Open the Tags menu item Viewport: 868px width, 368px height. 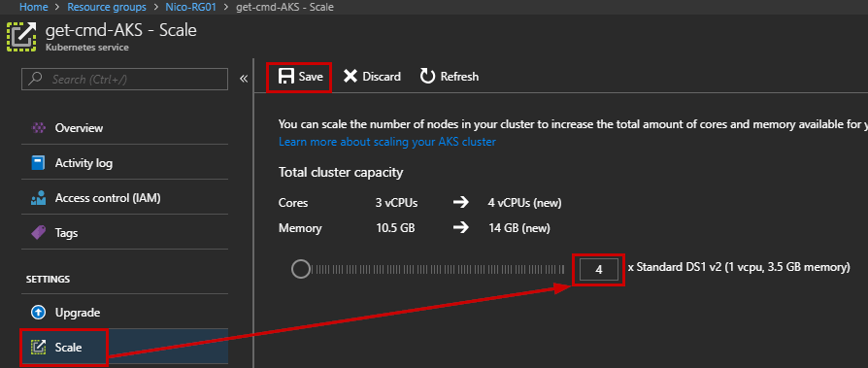click(124, 233)
